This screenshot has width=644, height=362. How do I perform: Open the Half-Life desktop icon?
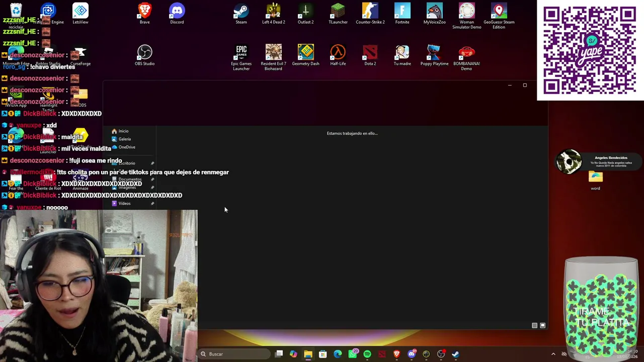coord(338,55)
